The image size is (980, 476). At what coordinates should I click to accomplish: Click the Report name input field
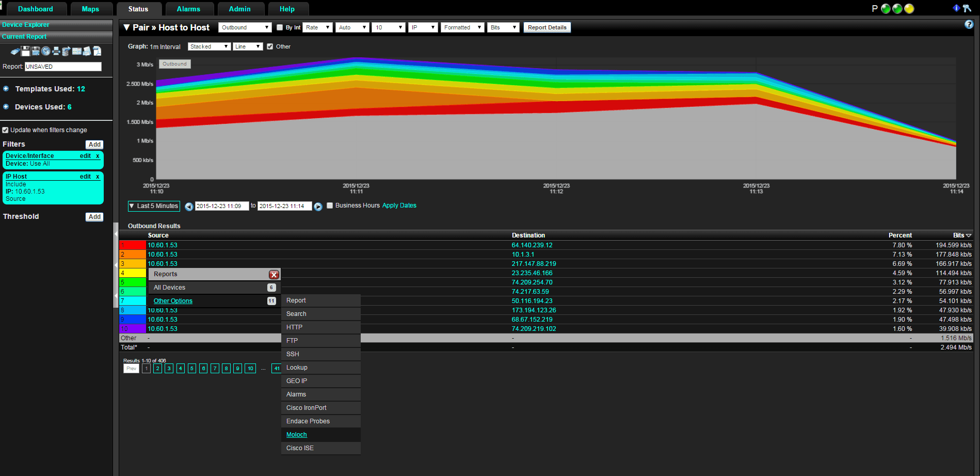click(x=63, y=67)
